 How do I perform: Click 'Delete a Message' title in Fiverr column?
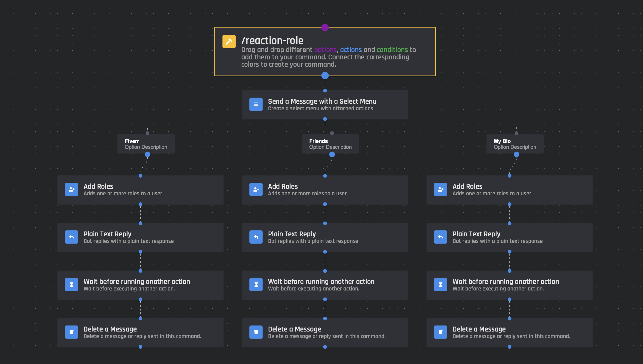(x=110, y=329)
